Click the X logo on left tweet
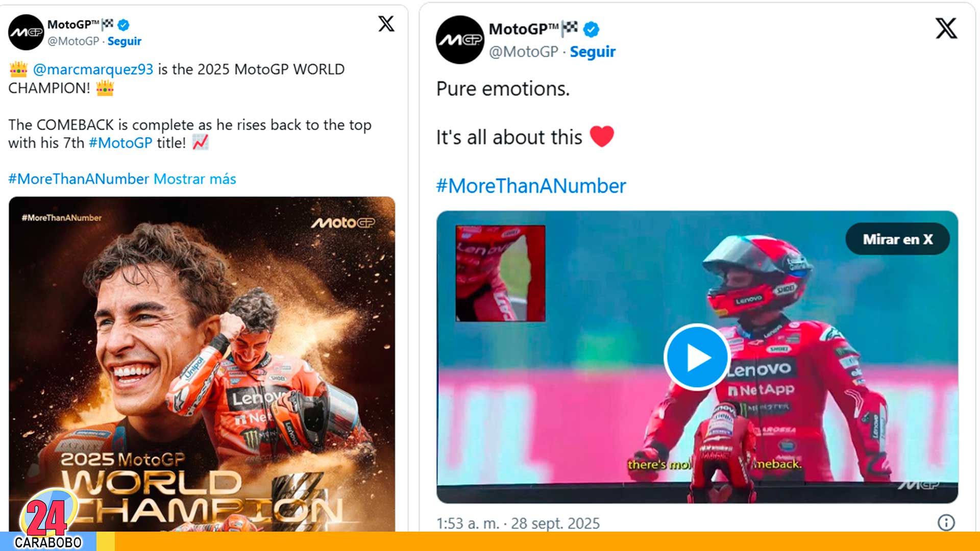This screenshot has height=551, width=980. 386,23
